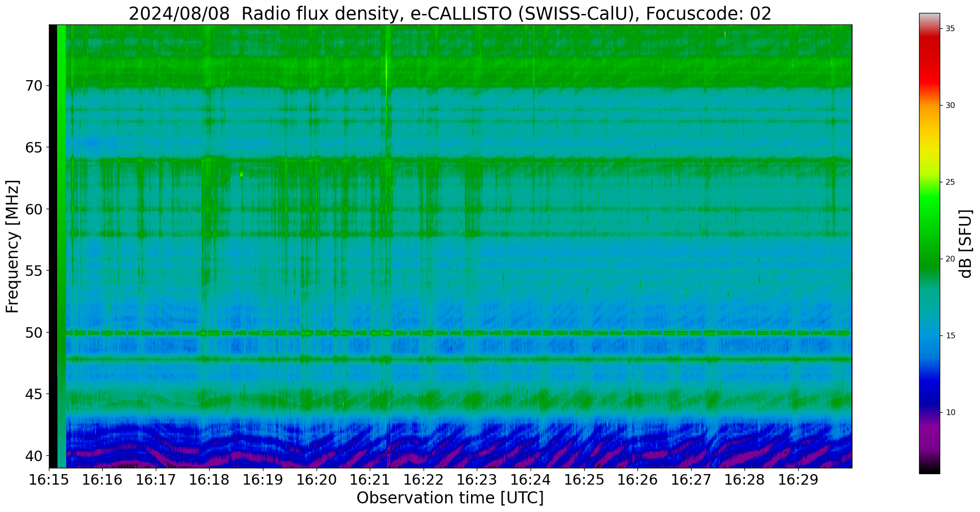This screenshot has width=980, height=512.
Task: Click the colorbar tick label 15
Action: pyautogui.click(x=950, y=336)
